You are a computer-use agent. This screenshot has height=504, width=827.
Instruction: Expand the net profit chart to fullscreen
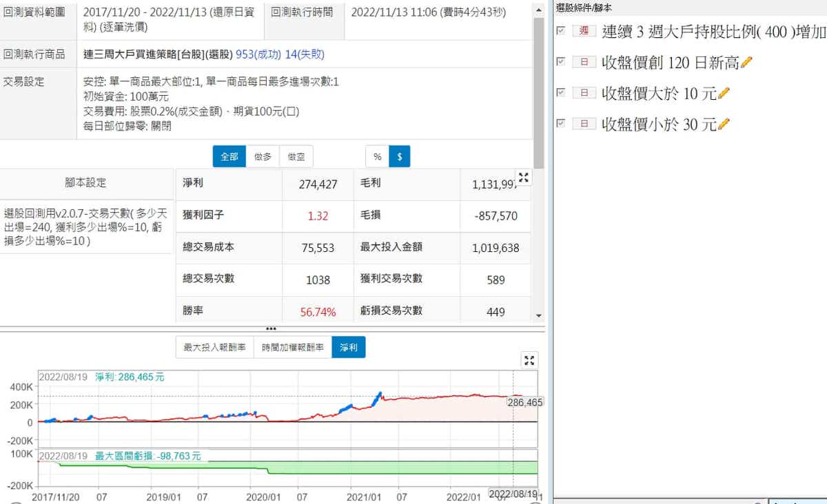(529, 360)
